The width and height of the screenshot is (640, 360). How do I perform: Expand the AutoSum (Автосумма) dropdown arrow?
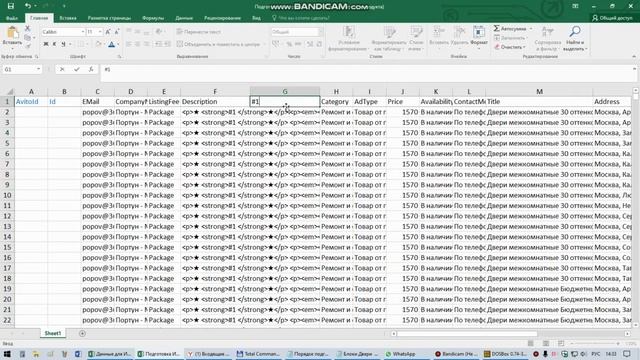pos(531,29)
